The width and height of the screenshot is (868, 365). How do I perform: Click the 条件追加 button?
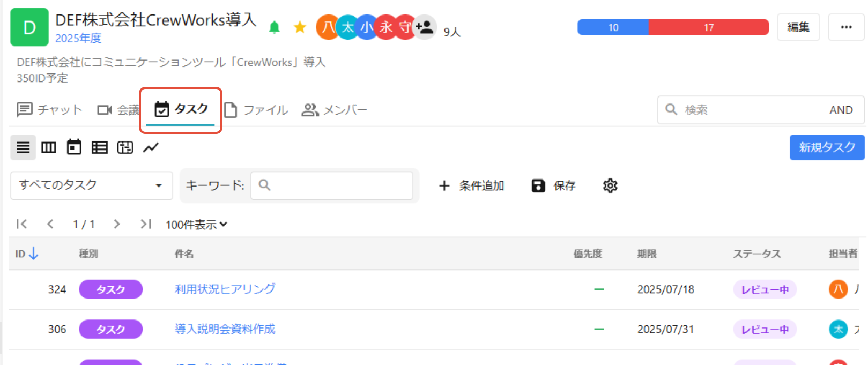471,185
